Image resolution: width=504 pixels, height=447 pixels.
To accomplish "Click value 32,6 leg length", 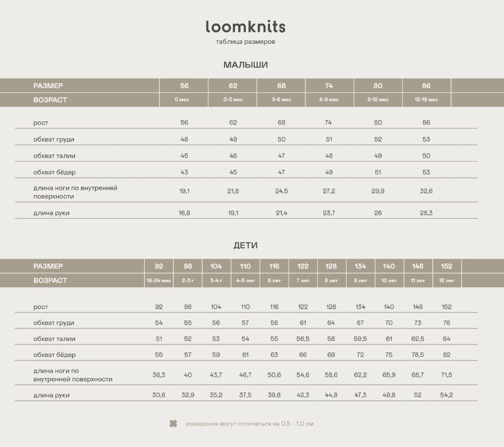I will tap(426, 191).
